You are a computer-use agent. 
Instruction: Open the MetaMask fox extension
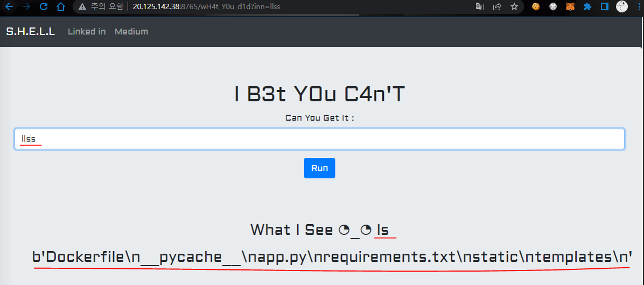click(x=570, y=6)
